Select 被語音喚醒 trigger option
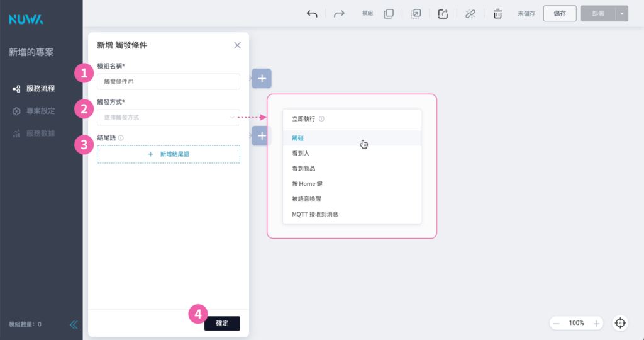Viewport: 644px width, 340px height. coord(352,199)
